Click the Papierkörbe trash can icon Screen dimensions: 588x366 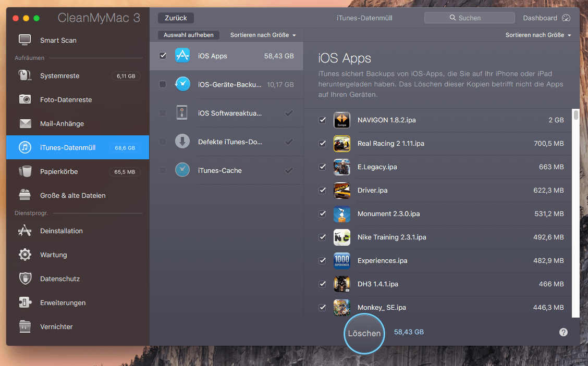(25, 172)
